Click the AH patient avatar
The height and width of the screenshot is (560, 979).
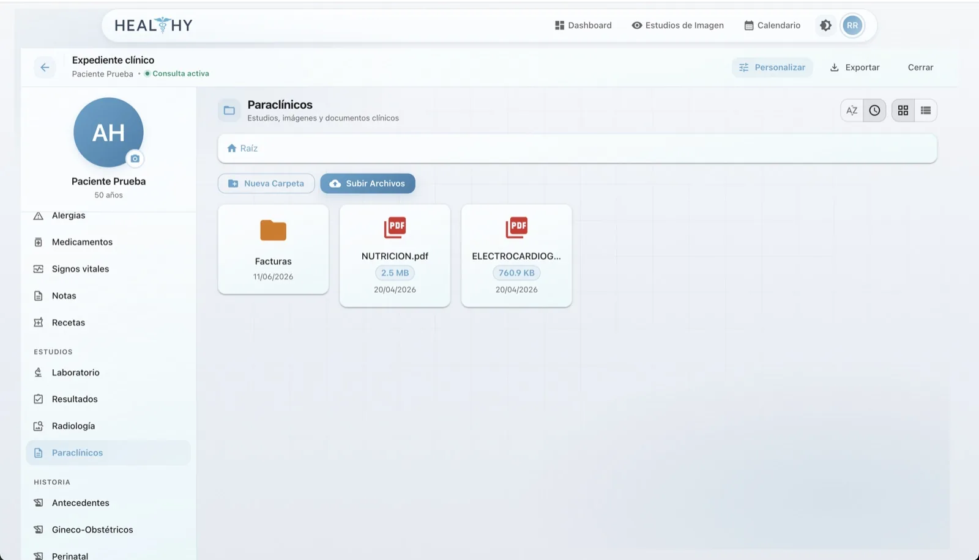[x=108, y=133]
